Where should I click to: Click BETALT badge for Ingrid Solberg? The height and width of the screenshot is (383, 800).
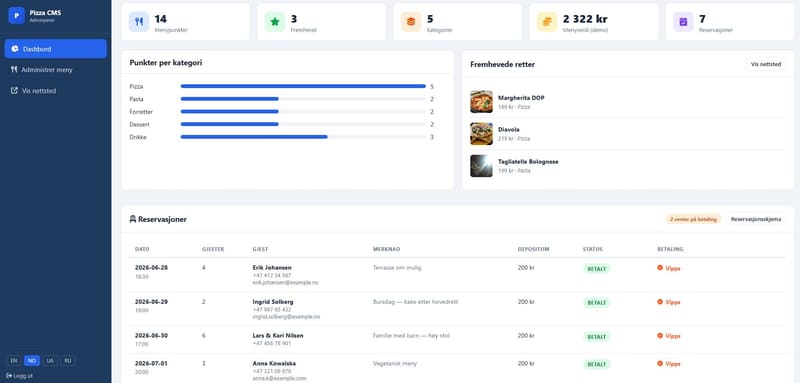coord(596,302)
